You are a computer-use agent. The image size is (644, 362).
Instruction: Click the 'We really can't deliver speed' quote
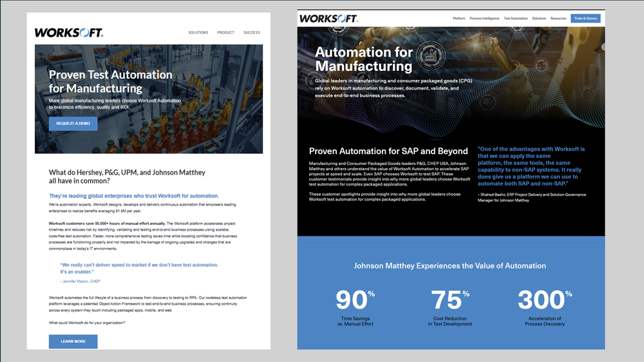pos(139,269)
